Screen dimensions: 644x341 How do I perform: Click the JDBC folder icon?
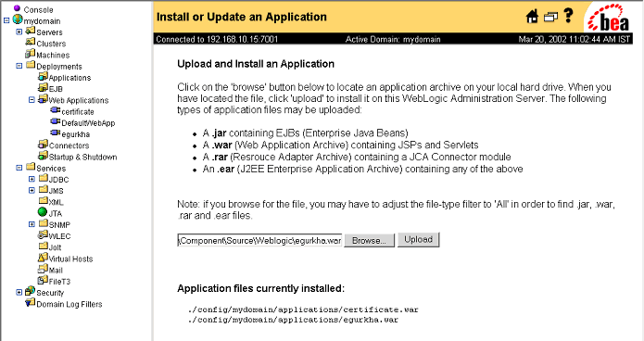(44, 178)
